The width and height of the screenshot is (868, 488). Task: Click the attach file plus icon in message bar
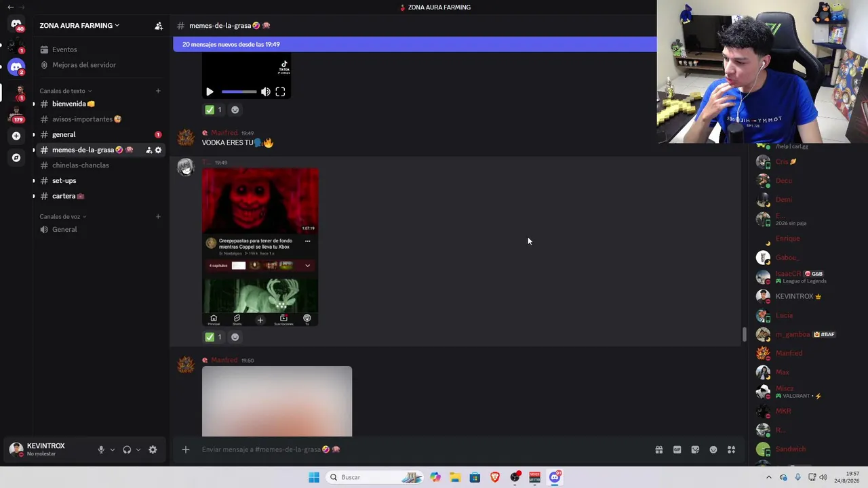pyautogui.click(x=185, y=449)
